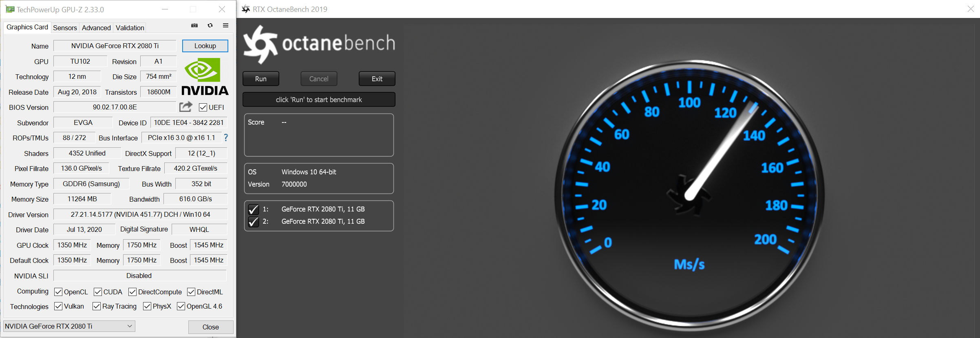
Task: Minimize the GPU-Z window
Action: tap(165, 9)
